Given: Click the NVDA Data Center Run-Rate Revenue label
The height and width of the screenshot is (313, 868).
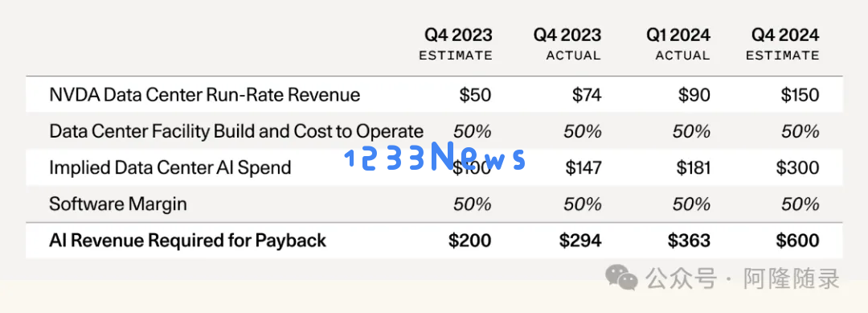Looking at the screenshot, I should (x=205, y=95).
